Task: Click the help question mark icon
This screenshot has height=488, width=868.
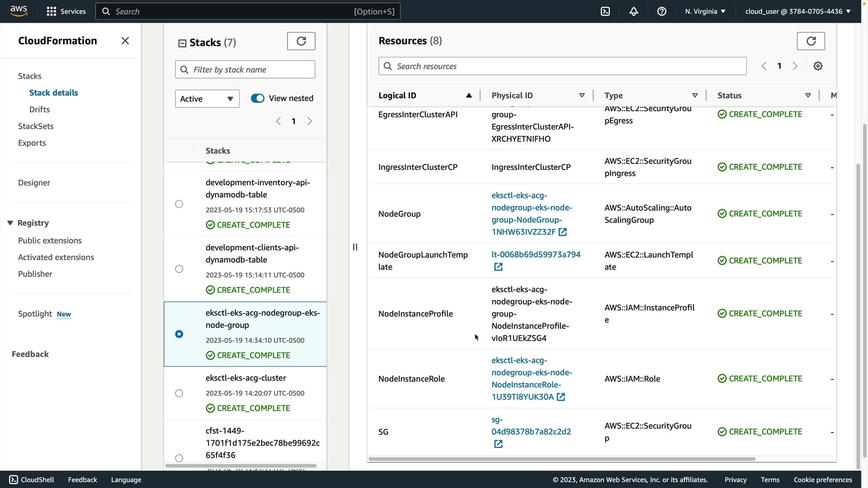Action: [x=661, y=11]
